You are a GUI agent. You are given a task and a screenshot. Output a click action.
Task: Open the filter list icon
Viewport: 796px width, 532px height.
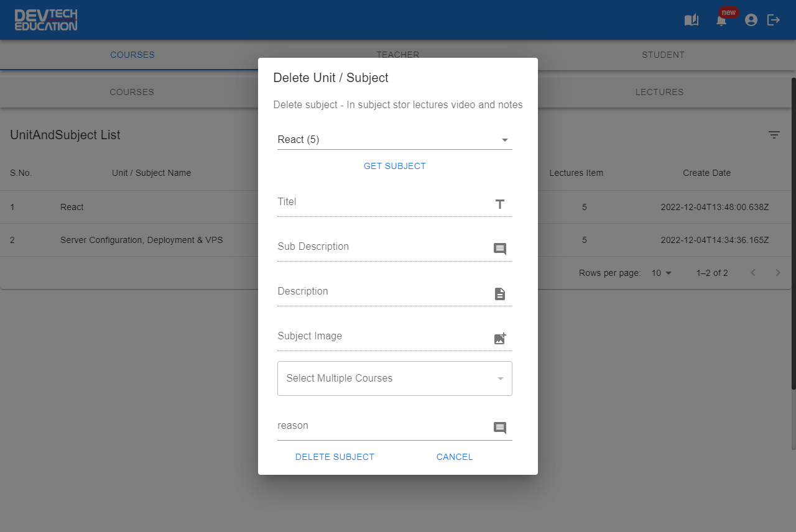click(774, 135)
